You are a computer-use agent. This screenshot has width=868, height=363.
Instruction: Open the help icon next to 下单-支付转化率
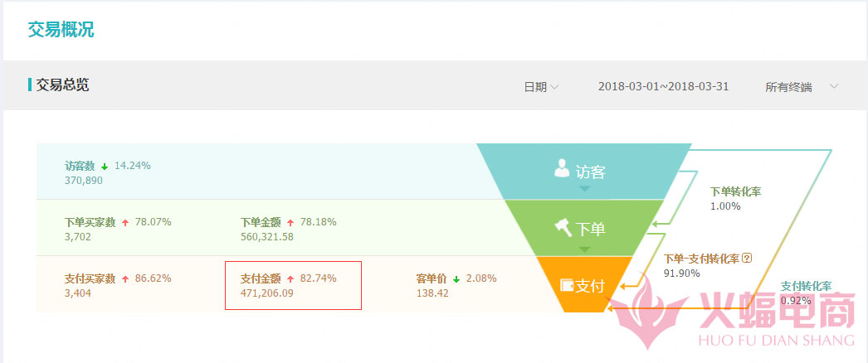pyautogui.click(x=747, y=259)
